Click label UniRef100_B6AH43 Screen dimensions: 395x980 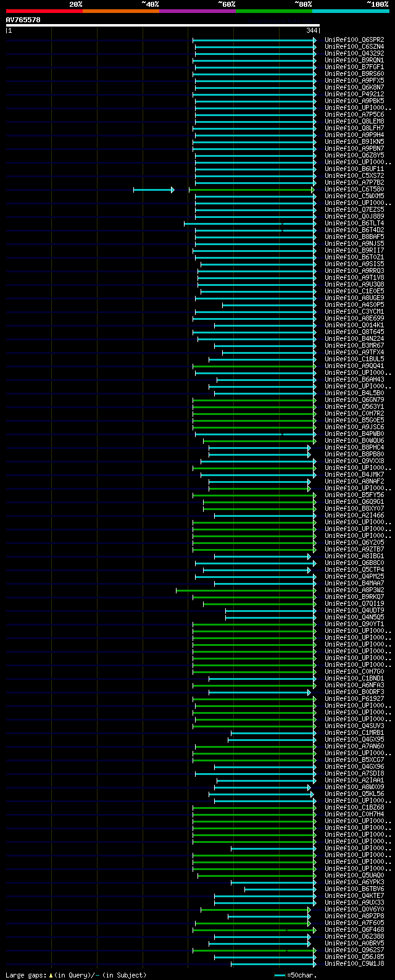click(x=354, y=379)
